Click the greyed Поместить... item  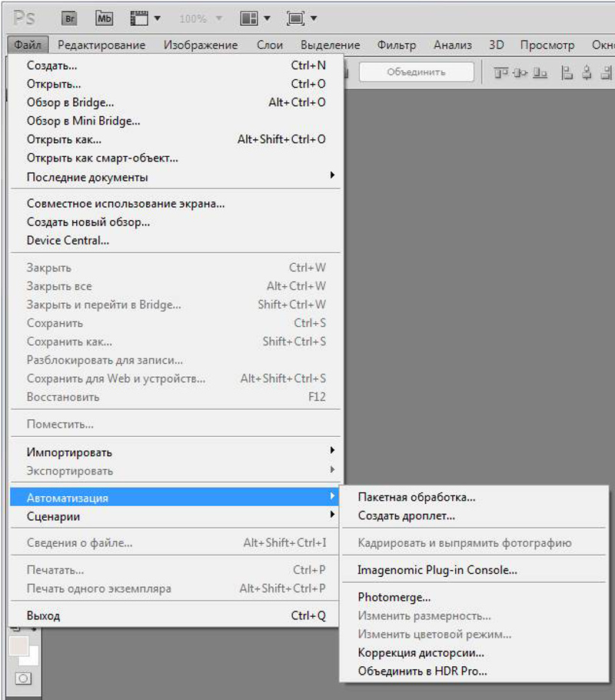coord(175,424)
